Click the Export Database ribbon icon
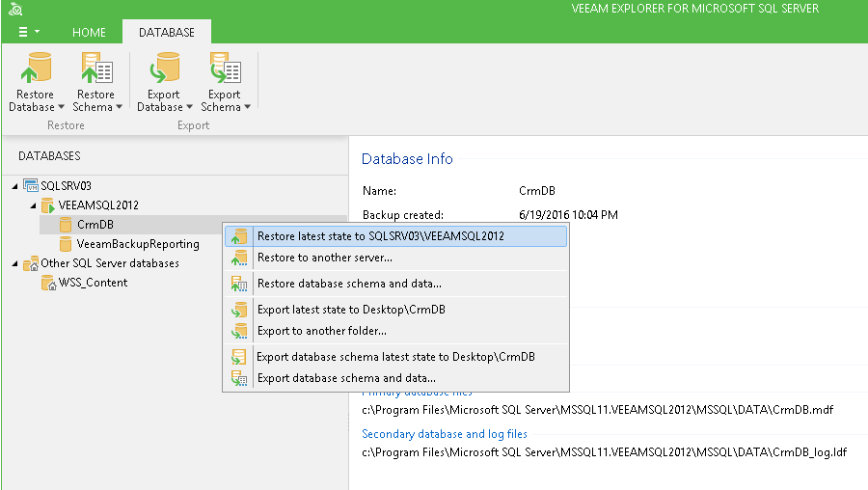 163,70
